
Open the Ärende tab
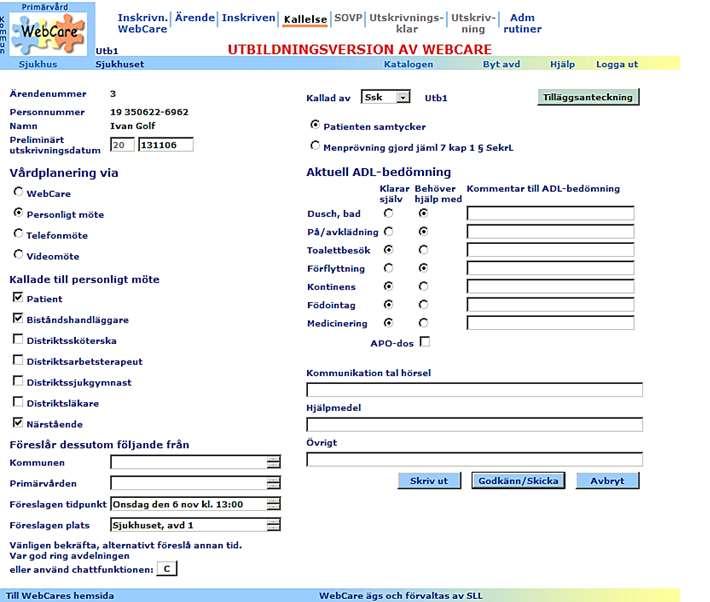coord(195,18)
